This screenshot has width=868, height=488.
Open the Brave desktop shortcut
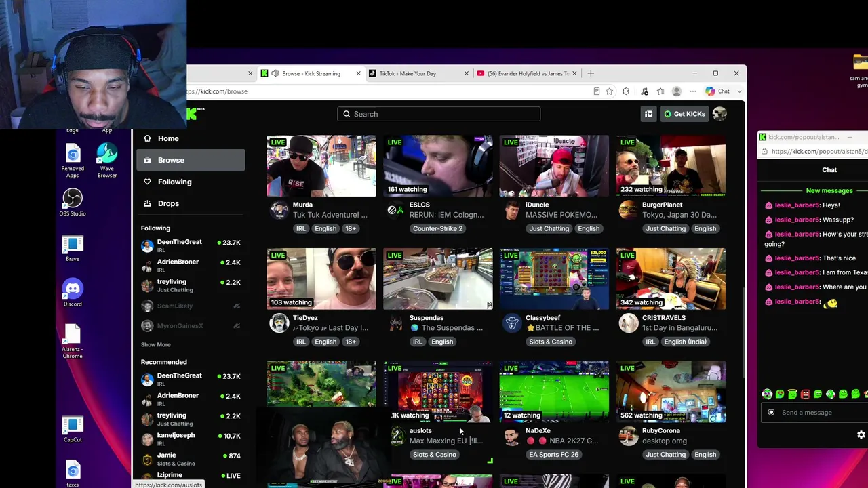click(x=73, y=248)
